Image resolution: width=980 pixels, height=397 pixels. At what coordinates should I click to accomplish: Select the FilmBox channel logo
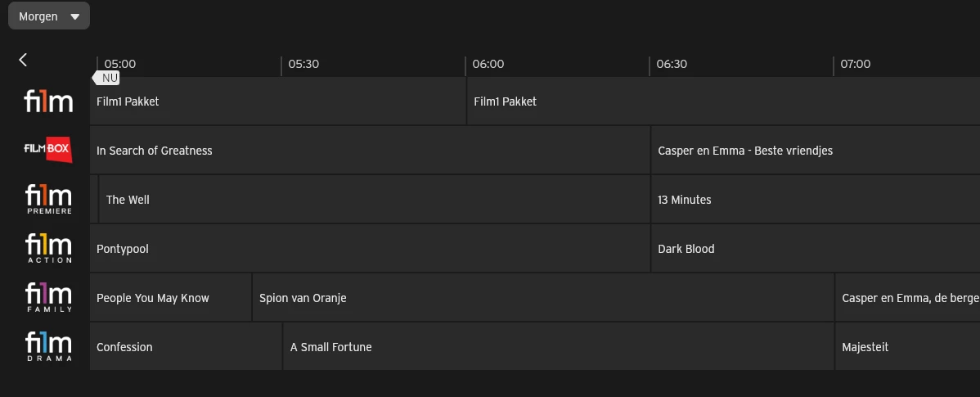(48, 150)
